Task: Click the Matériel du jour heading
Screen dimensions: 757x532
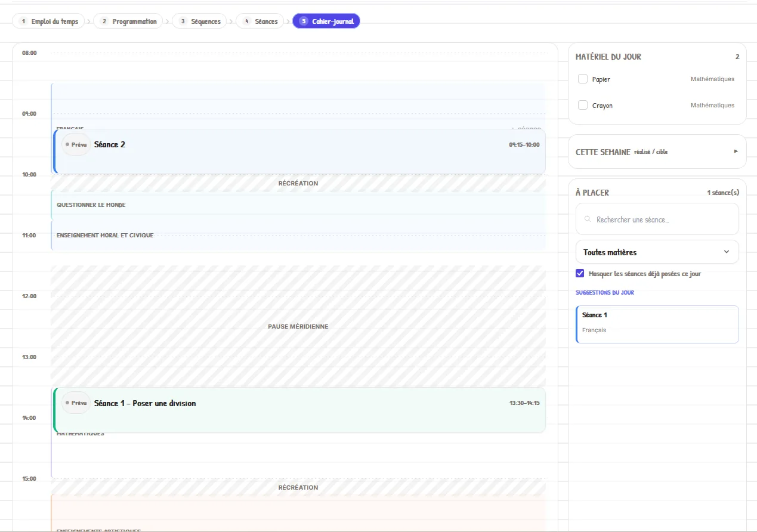Action: point(608,57)
